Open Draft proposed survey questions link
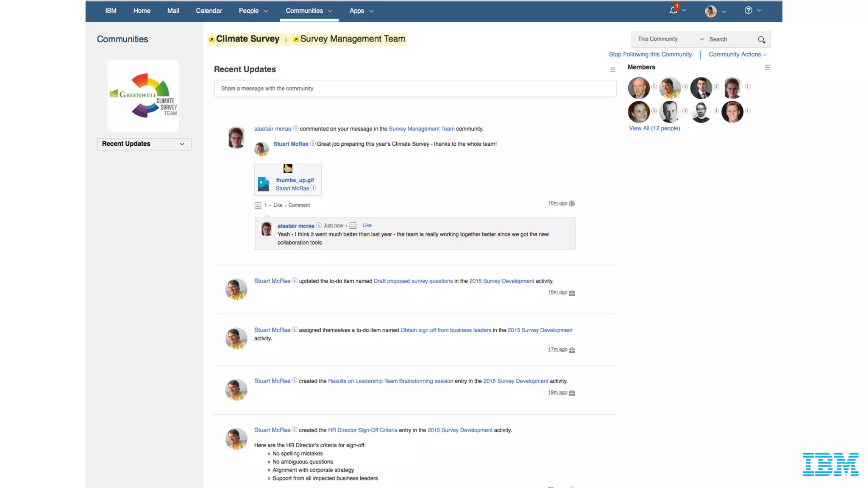This screenshot has width=868, height=488. (x=413, y=281)
